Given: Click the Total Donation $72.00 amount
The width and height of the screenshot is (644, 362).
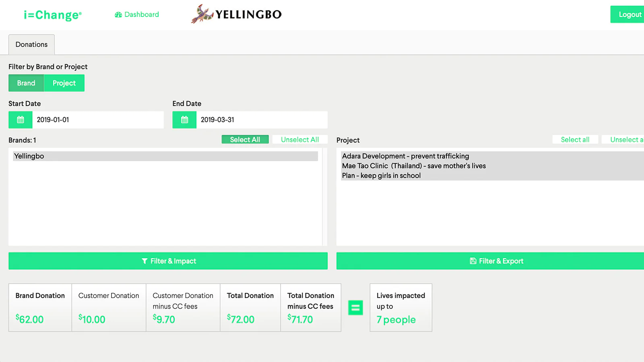Looking at the screenshot, I should pyautogui.click(x=241, y=319).
